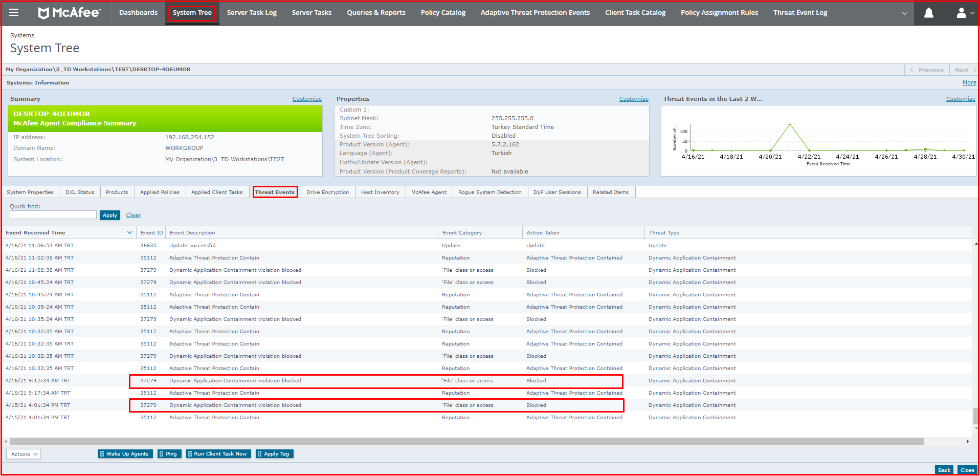Customize the Threat Events chart panel
Viewport: 980px width, 476px height.
pyautogui.click(x=961, y=99)
